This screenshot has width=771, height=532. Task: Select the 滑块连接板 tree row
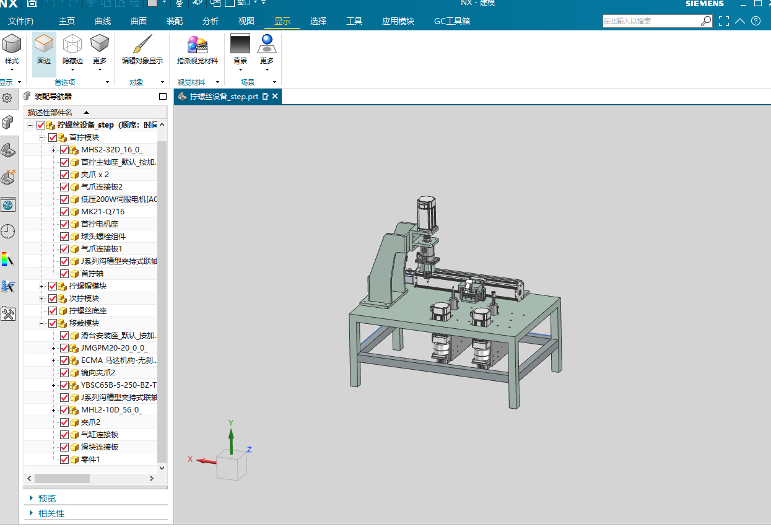90,447
